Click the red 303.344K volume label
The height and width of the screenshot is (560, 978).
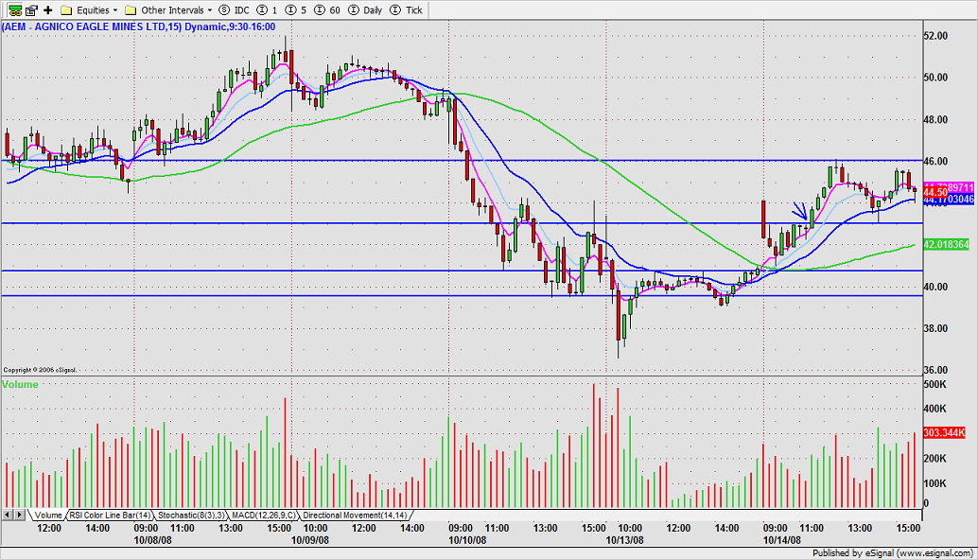pos(944,433)
